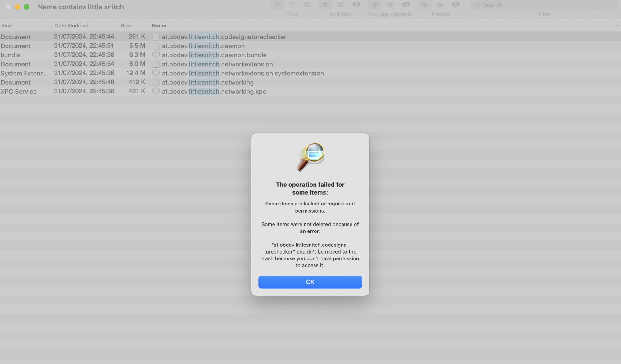Click the 421 K size cell
Screen dimensions: 621x364
tap(137, 91)
